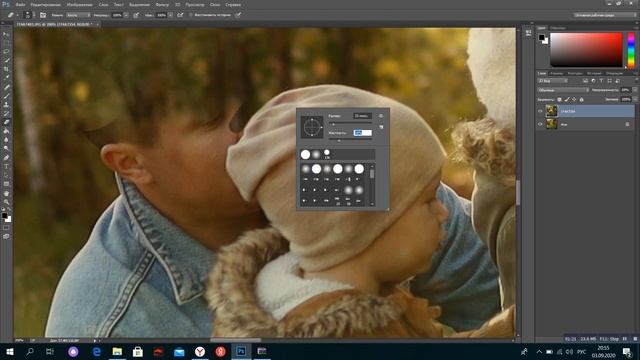Image resolution: width=640 pixels, height=360 pixels.
Task: Click the brush hardness input field
Action: click(363, 133)
